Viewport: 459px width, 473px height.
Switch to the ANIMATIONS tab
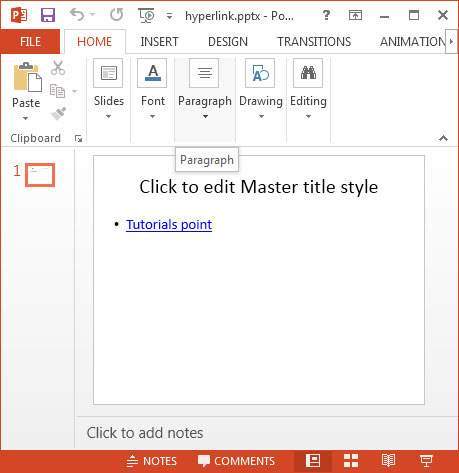tap(412, 42)
